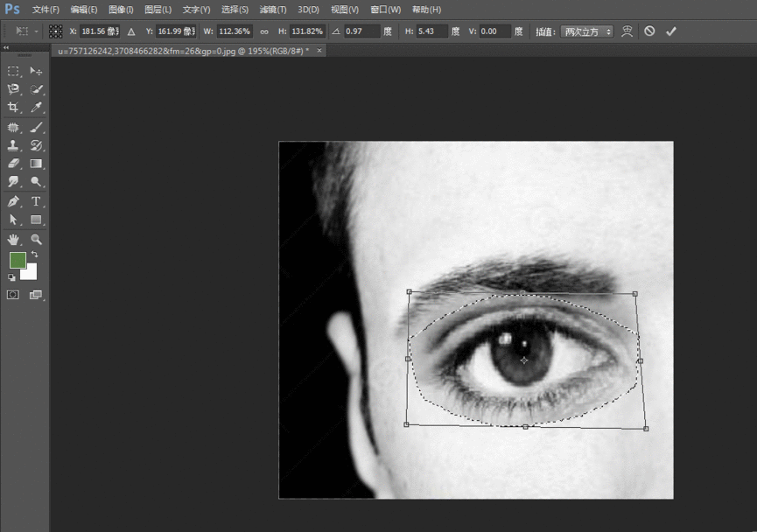757x532 pixels.
Task: Activate the Horizontal Type tool
Action: coord(37,201)
